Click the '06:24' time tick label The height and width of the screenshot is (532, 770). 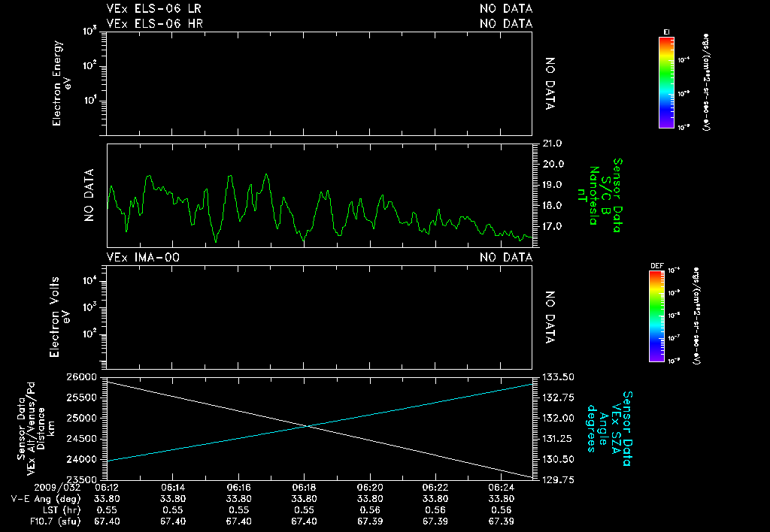pyautogui.click(x=501, y=488)
